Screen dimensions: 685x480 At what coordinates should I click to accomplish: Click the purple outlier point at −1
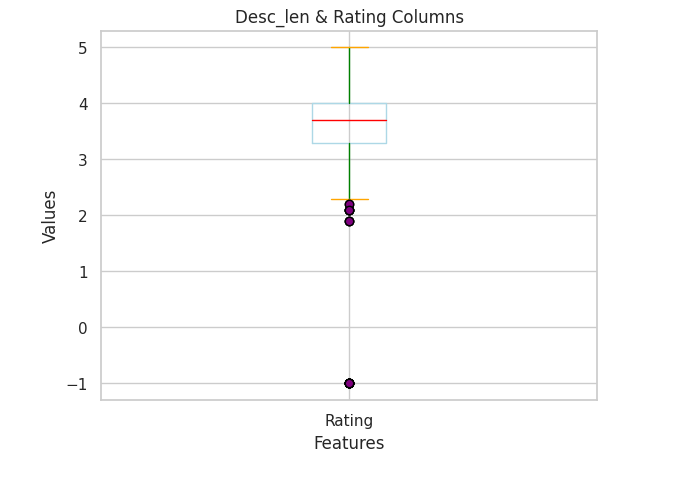click(349, 383)
